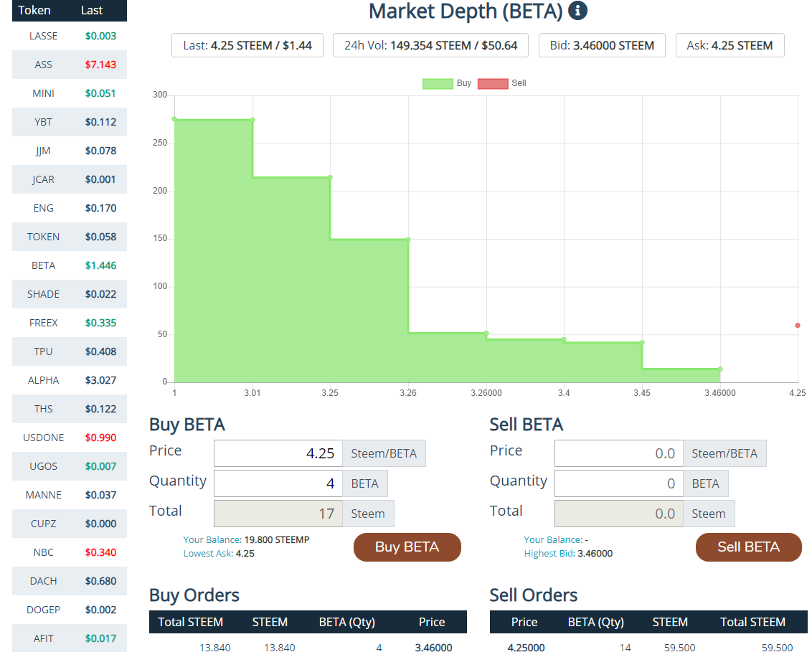The height and width of the screenshot is (652, 812).
Task: Select the CUPZ token row
Action: tap(70, 524)
